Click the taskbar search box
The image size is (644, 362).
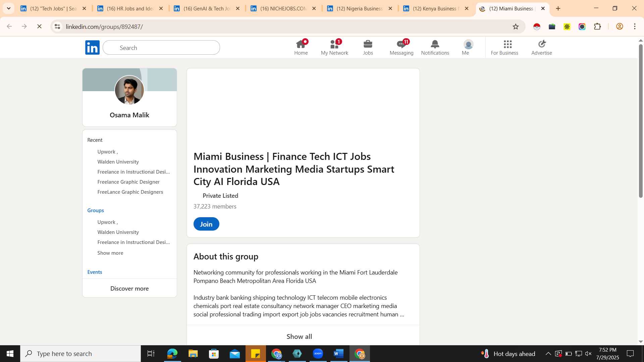click(x=80, y=354)
